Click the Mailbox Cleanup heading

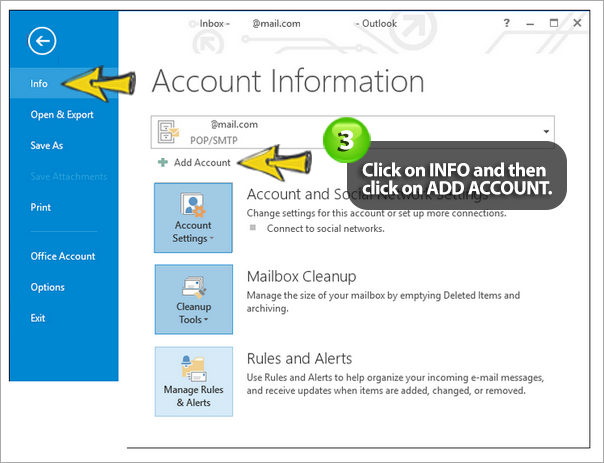click(301, 277)
